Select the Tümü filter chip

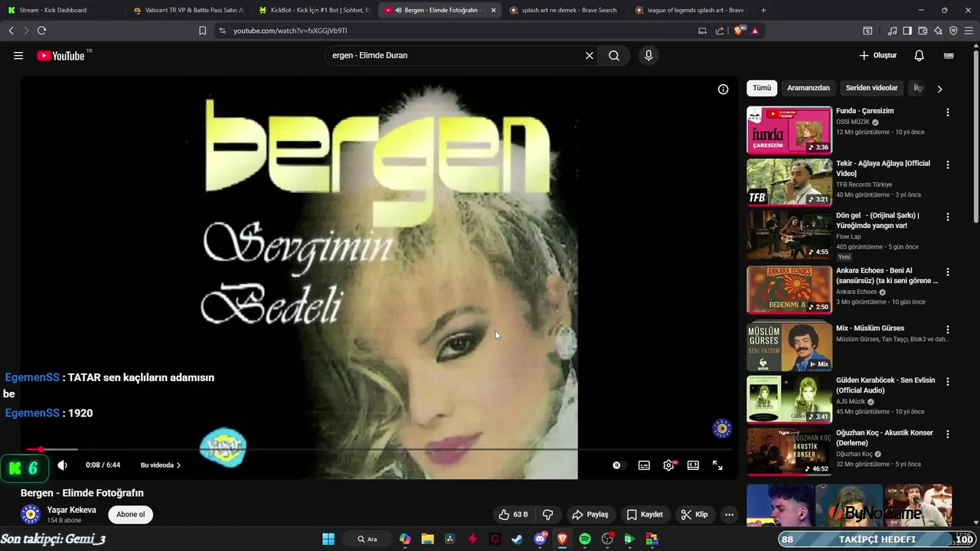point(762,88)
